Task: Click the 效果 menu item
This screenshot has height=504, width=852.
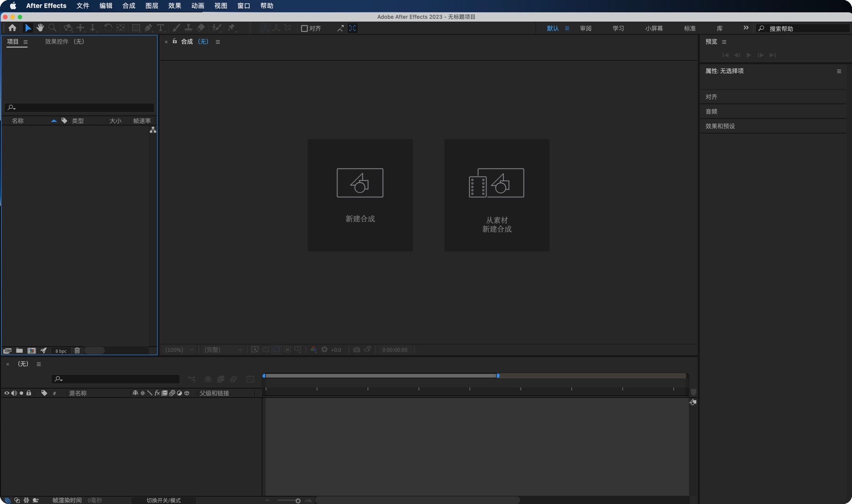Action: 175,6
